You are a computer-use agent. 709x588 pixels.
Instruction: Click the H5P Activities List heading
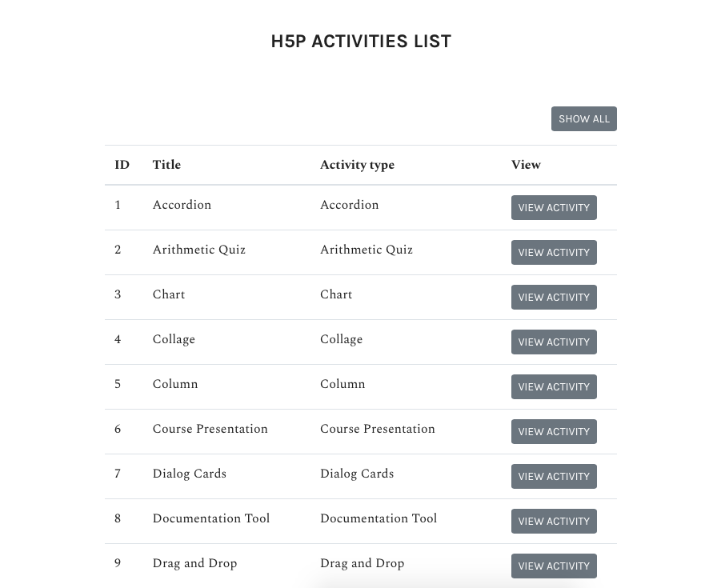click(361, 41)
